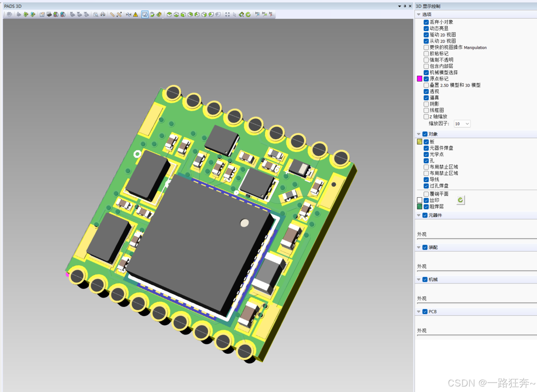537x392 pixels.
Task: Enable 更快的视图操作 Manipulation checkbox
Action: (426, 47)
